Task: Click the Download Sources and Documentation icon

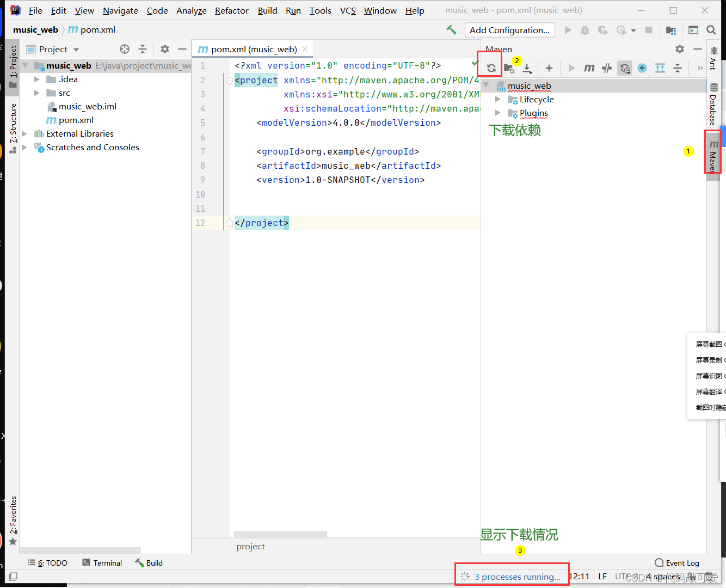Action: click(x=527, y=68)
